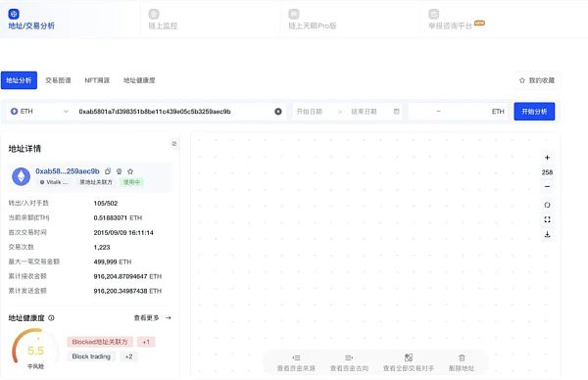Image resolution: width=588 pixels, height=380 pixels.
Task: Click the 499,999 ETH largest transaction value
Action: [113, 261]
